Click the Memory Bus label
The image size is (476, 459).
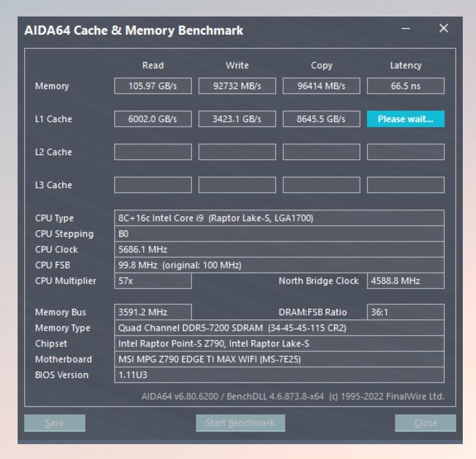(x=61, y=313)
